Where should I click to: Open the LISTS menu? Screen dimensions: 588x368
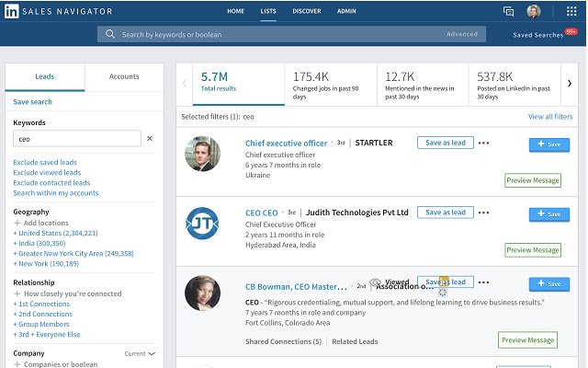pos(268,11)
